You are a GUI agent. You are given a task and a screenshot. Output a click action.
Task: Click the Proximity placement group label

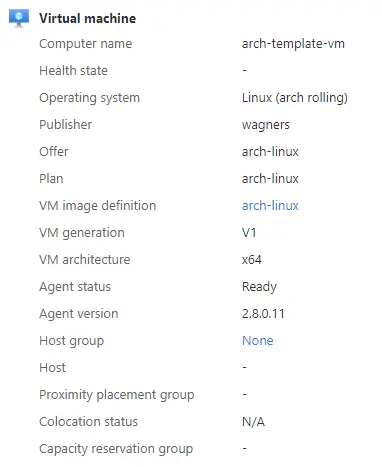pos(117,395)
